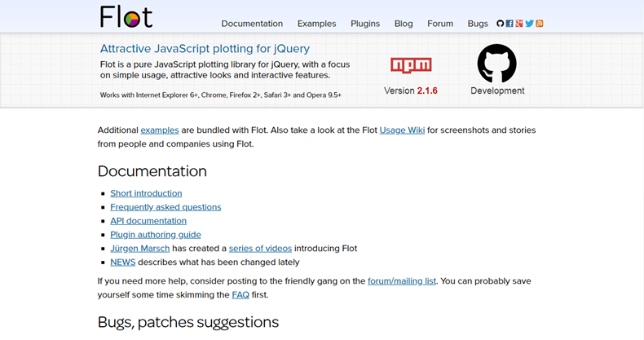Open the Twitter bird icon

[x=529, y=24]
